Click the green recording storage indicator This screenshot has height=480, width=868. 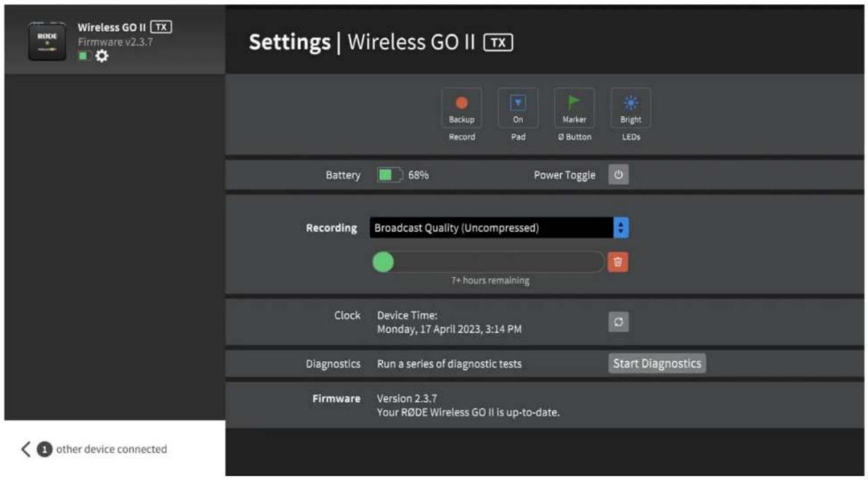[383, 262]
